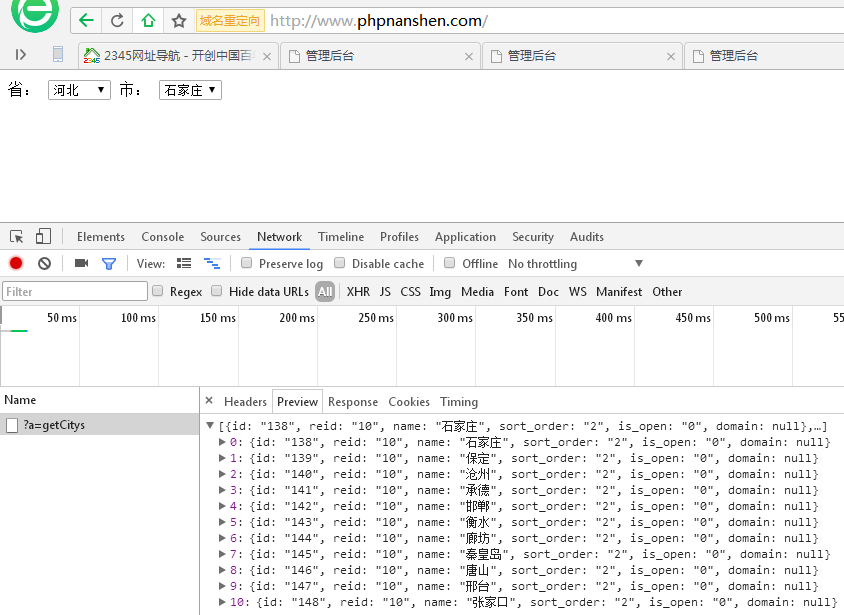Screen dimensions: 844x615
Task: Filter requests by XHR
Action: tap(358, 292)
